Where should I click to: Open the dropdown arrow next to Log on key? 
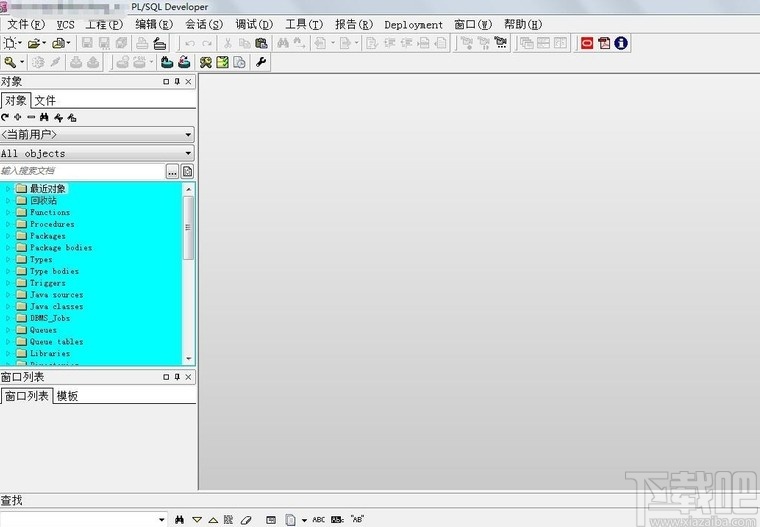[x=22, y=63]
